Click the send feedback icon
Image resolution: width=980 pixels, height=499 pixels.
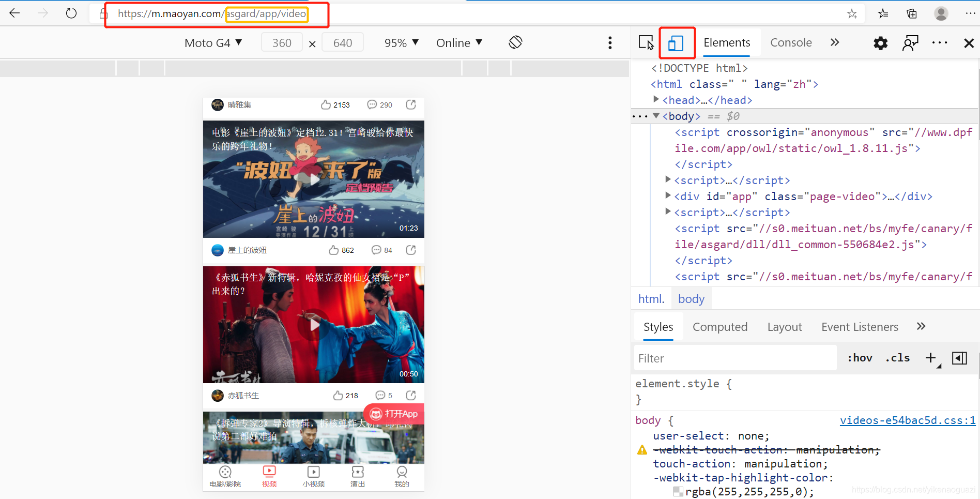[910, 43]
